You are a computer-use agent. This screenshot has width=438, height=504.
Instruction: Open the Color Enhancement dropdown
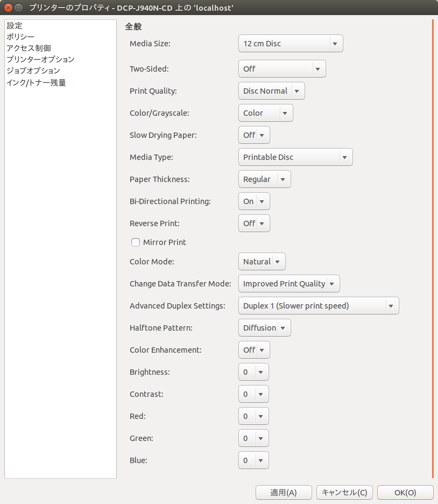[254, 349]
